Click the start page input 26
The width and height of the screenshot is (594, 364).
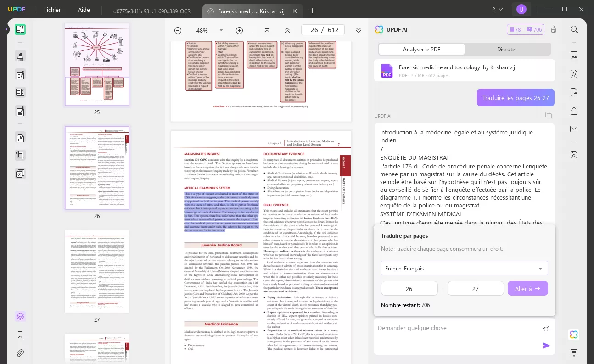409,288
